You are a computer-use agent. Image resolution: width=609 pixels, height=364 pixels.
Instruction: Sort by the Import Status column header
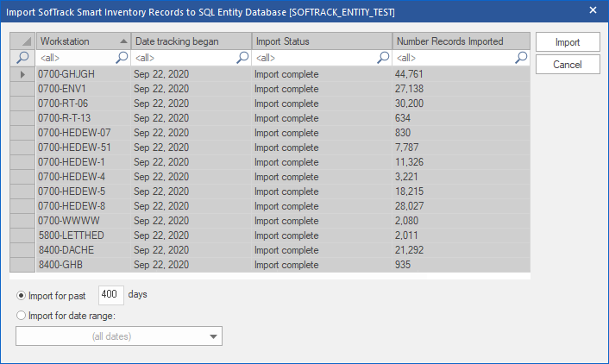(322, 41)
